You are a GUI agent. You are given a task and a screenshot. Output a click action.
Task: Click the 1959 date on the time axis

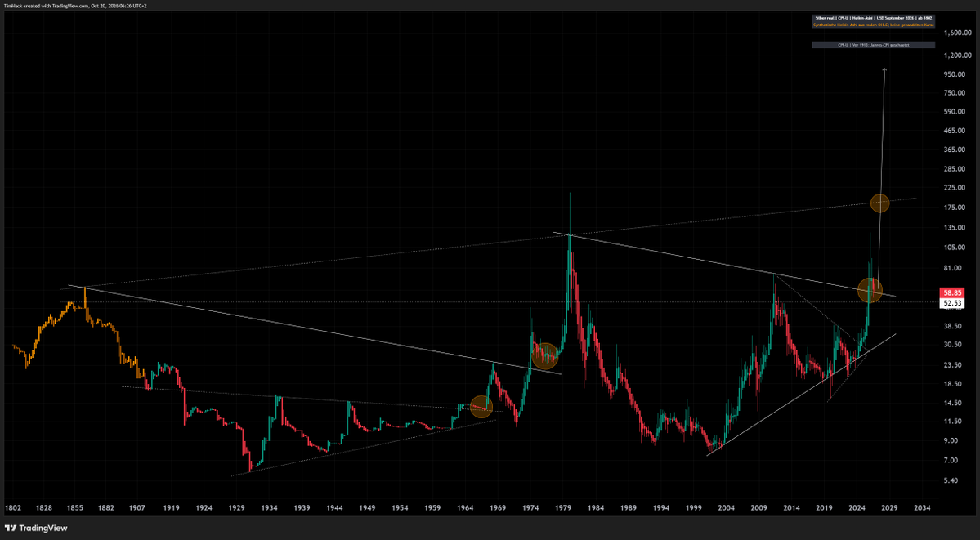tap(432, 508)
